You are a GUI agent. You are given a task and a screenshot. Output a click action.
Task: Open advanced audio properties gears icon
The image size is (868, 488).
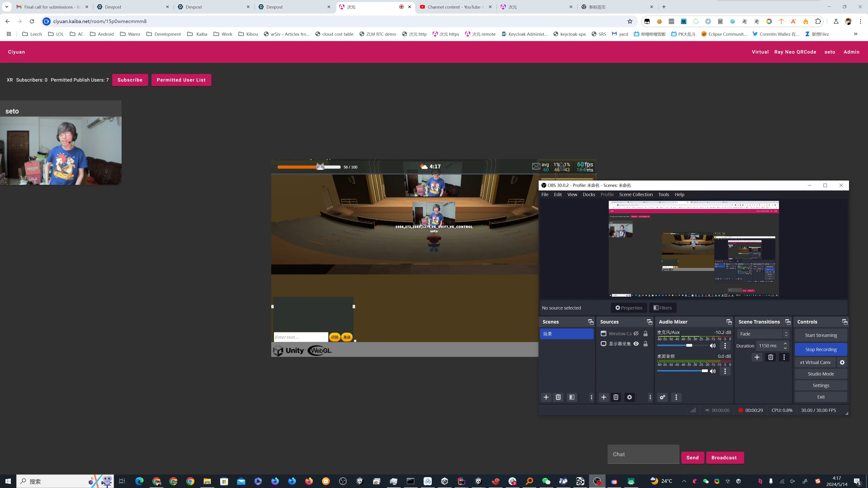pyautogui.click(x=663, y=397)
